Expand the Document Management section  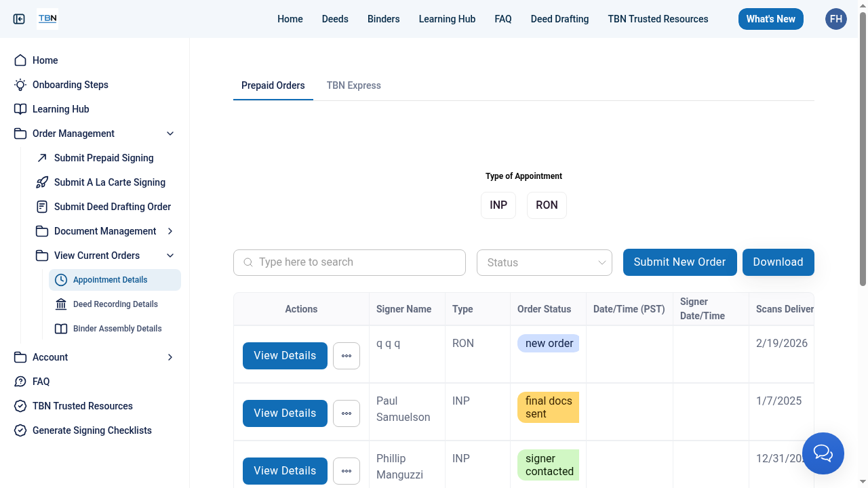170,231
